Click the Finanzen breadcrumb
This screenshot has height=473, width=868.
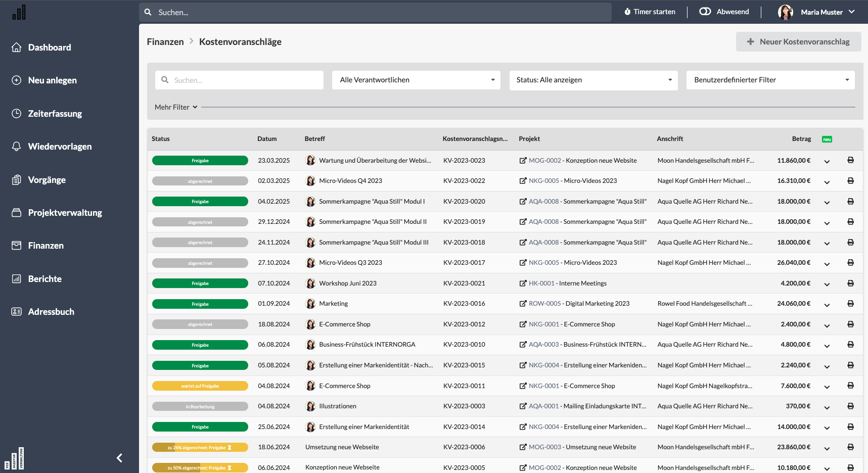pos(165,41)
